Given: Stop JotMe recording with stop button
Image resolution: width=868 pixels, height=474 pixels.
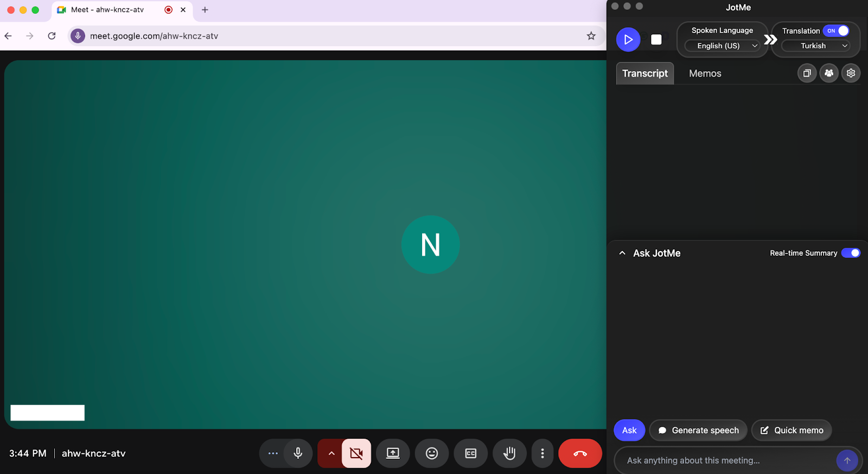Looking at the screenshot, I should pyautogui.click(x=656, y=40).
